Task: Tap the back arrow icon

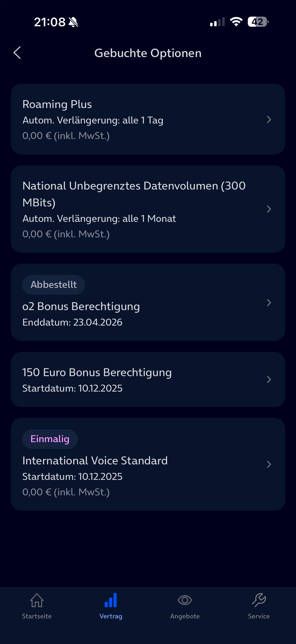Action: [x=17, y=53]
